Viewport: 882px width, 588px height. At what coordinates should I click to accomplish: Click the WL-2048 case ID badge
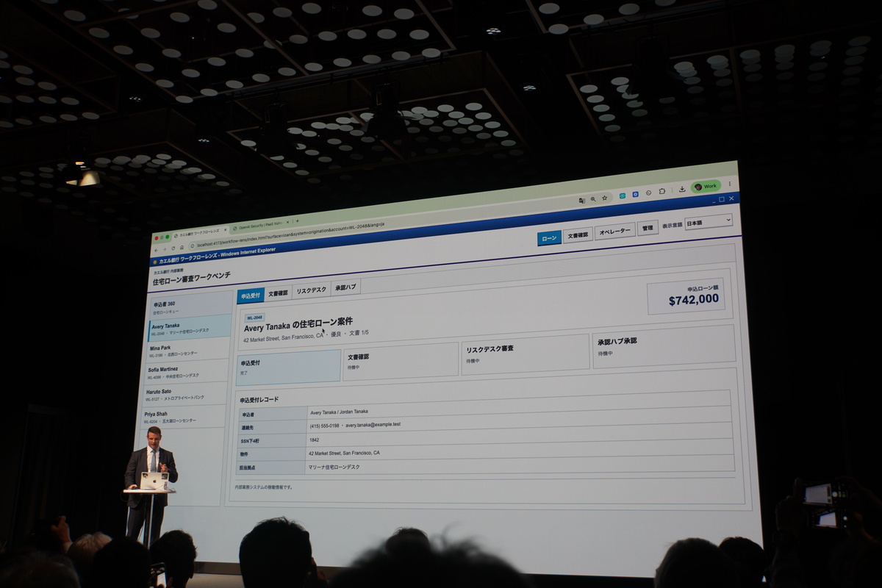point(254,317)
